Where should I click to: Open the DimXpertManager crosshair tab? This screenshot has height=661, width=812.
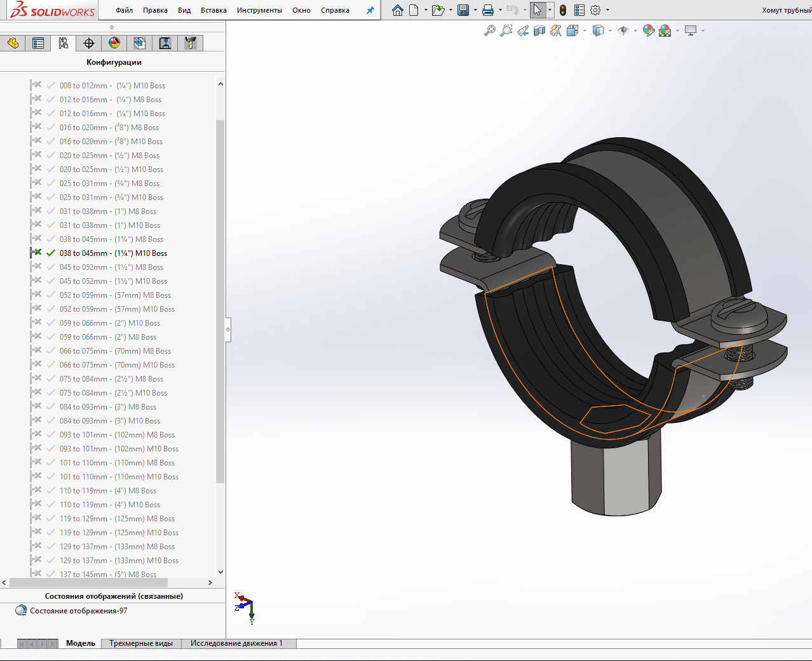point(89,43)
